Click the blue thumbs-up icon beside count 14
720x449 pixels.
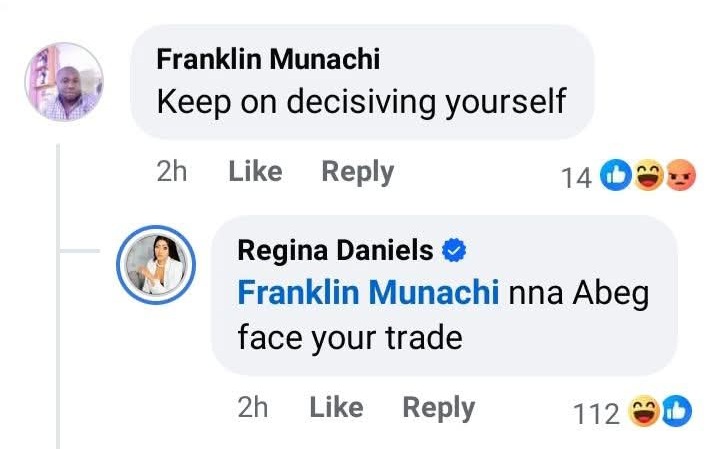click(616, 177)
